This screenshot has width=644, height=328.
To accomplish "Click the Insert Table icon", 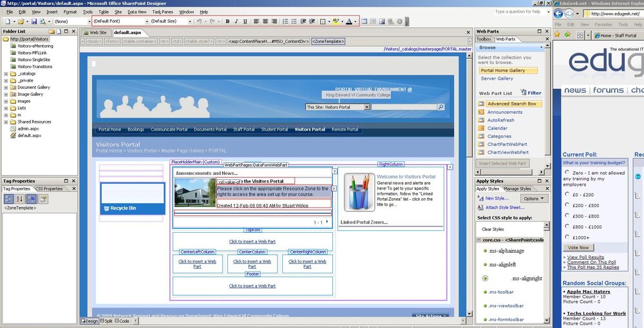I will (x=365, y=21).
